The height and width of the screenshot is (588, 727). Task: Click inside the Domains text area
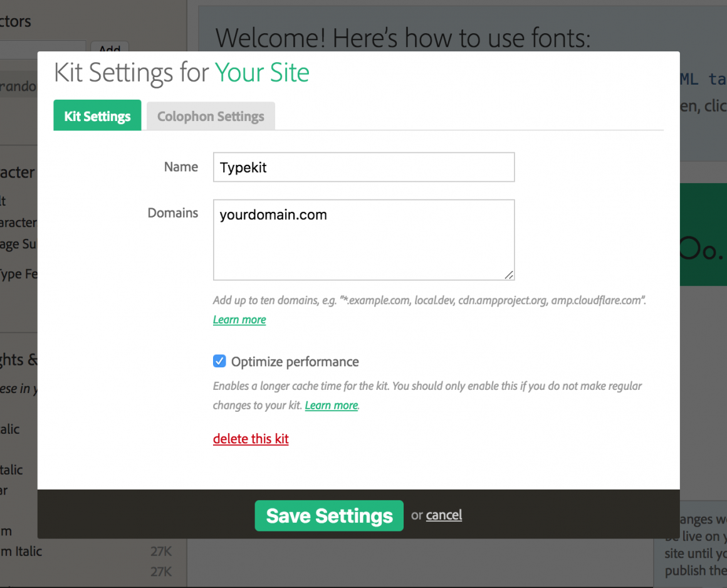pos(363,244)
